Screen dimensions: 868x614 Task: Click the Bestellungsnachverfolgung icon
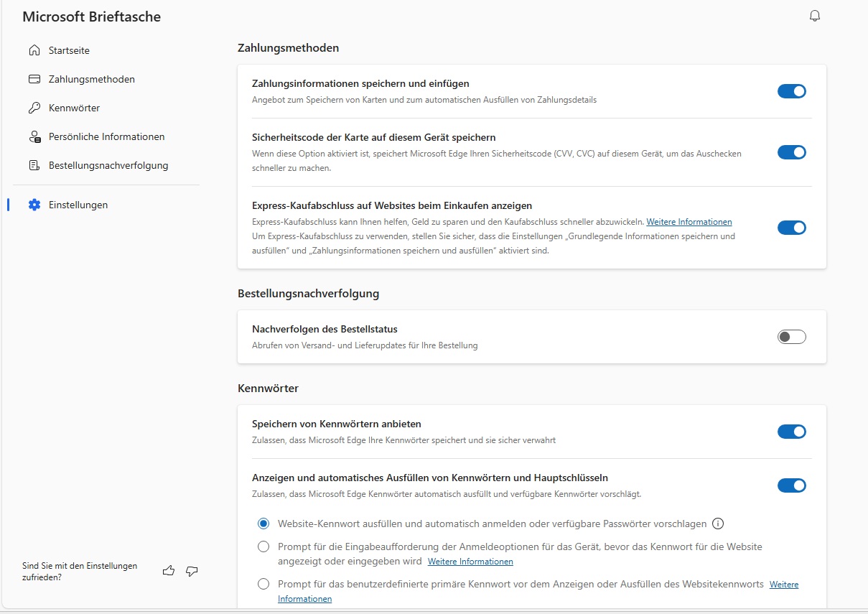tap(34, 165)
